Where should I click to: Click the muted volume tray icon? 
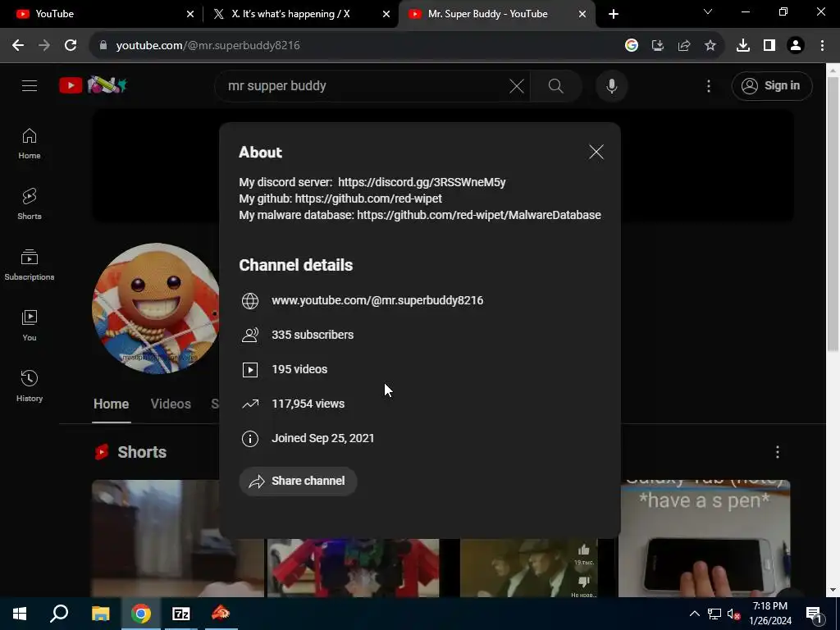coord(733,614)
